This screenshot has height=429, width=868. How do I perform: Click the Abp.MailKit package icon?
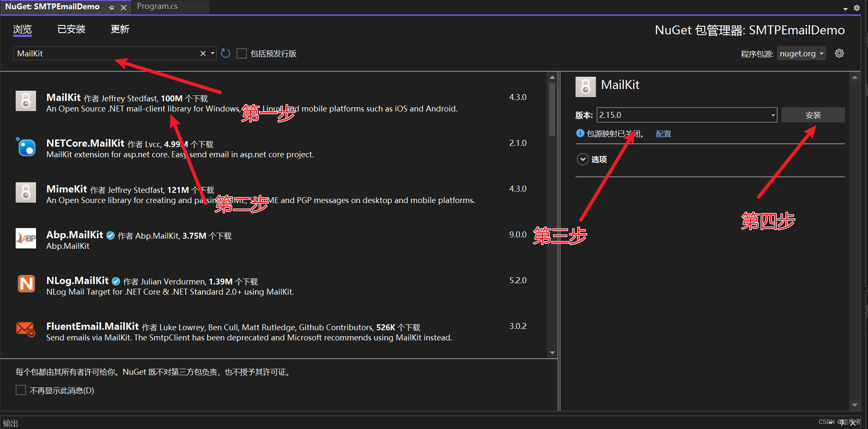(26, 238)
